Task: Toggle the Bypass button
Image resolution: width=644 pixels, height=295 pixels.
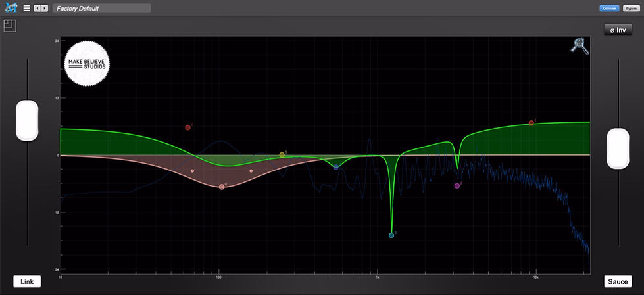Action: pos(632,8)
